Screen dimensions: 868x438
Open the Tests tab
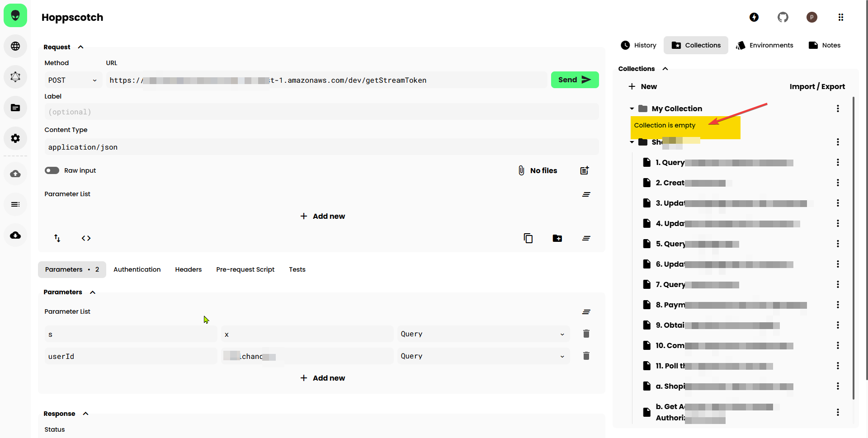click(297, 269)
